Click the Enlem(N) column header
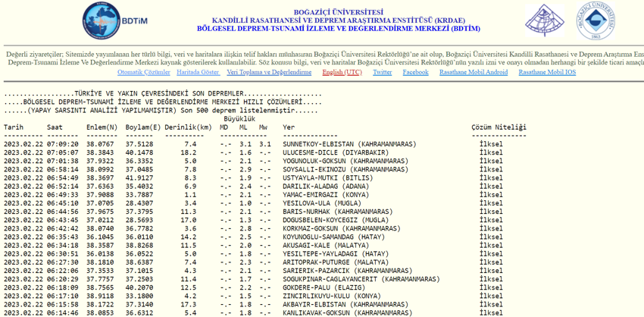This screenshot has height=317, width=644. [102, 127]
